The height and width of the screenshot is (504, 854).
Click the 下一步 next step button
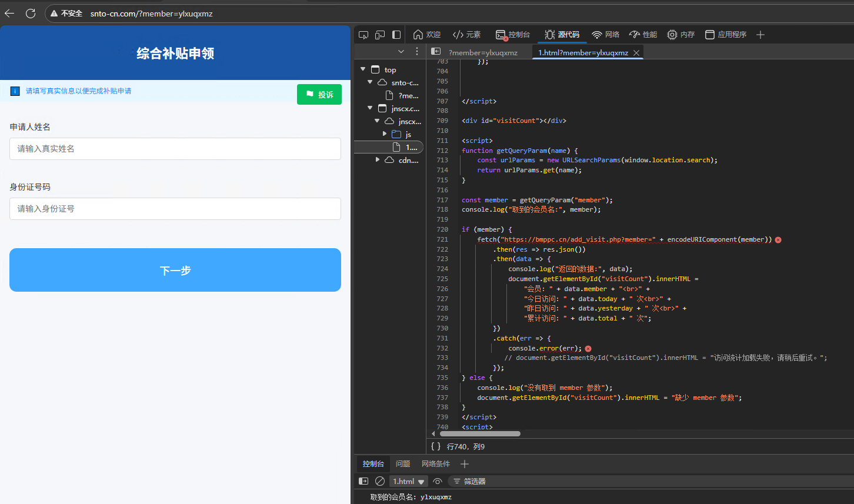point(175,270)
